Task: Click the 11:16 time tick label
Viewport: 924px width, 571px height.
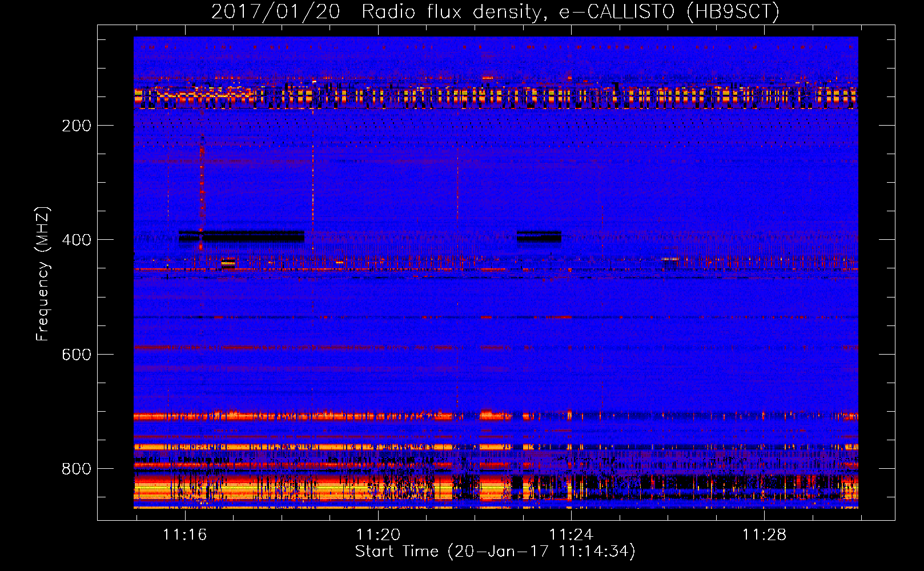Action: click(184, 535)
